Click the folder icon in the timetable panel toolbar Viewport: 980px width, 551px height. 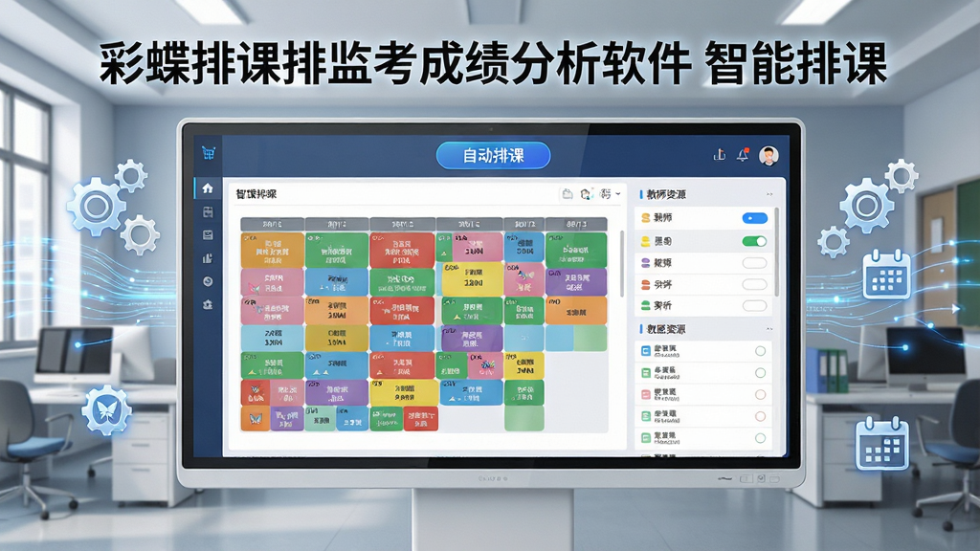[567, 194]
